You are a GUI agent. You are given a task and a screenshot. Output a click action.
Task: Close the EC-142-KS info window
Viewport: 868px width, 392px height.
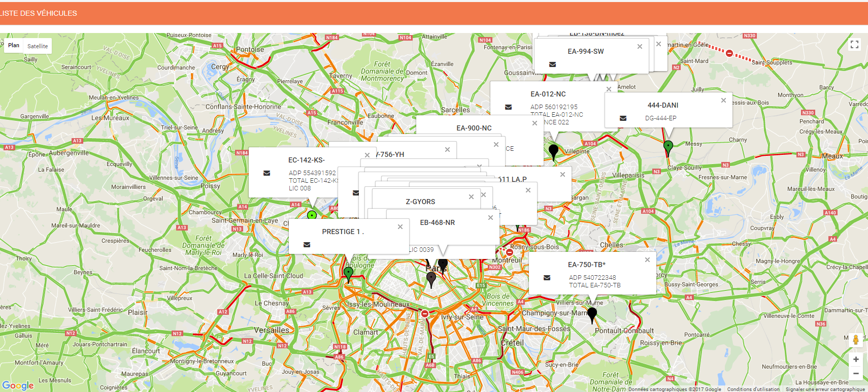click(x=367, y=155)
